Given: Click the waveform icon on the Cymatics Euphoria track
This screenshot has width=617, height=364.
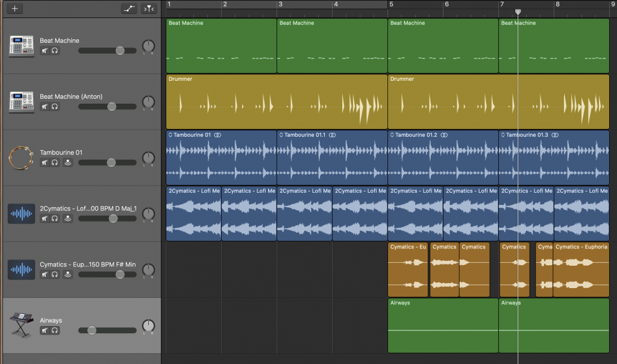Looking at the screenshot, I should [21, 269].
